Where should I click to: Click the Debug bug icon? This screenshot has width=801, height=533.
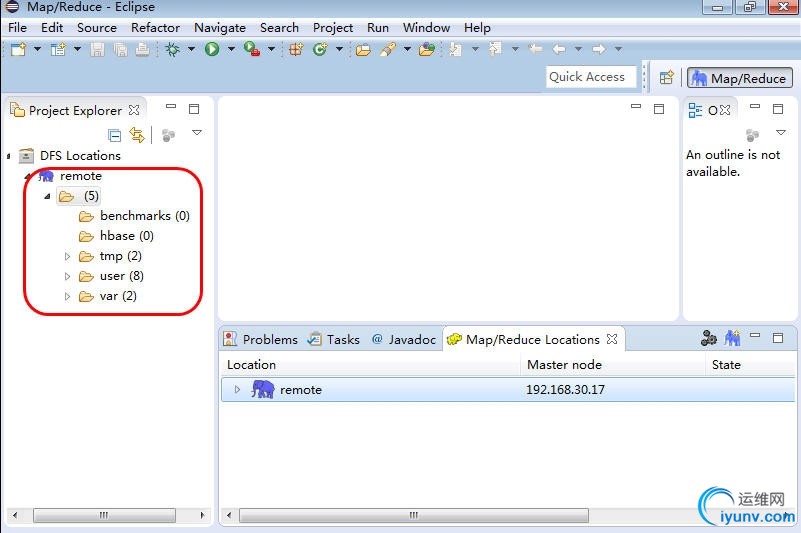tap(173, 50)
